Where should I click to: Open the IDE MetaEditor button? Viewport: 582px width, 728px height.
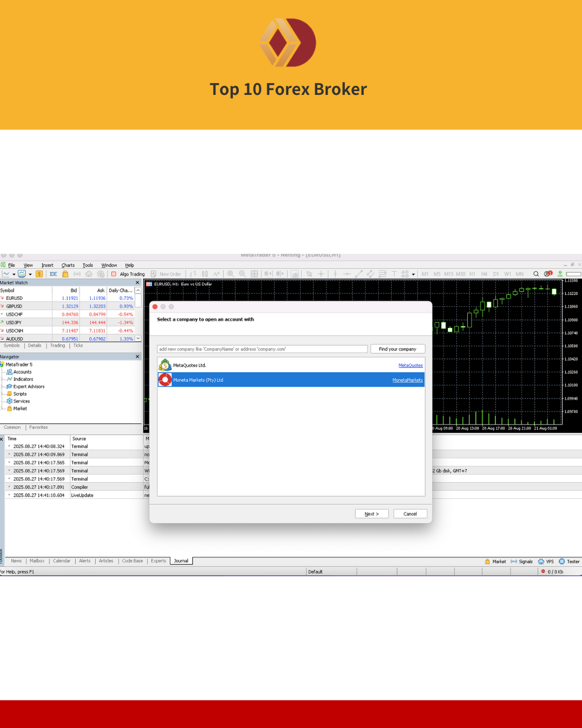tap(53, 274)
